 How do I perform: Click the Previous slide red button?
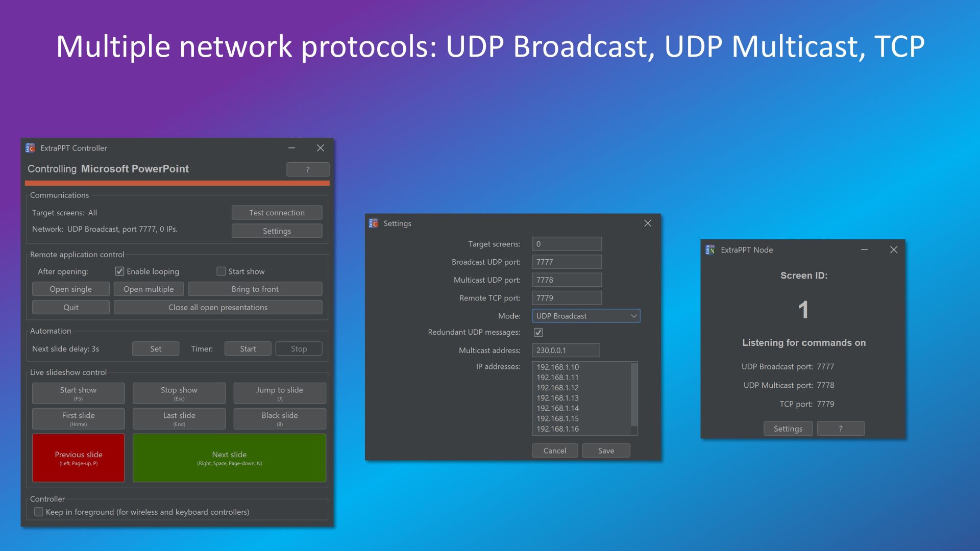(x=78, y=458)
